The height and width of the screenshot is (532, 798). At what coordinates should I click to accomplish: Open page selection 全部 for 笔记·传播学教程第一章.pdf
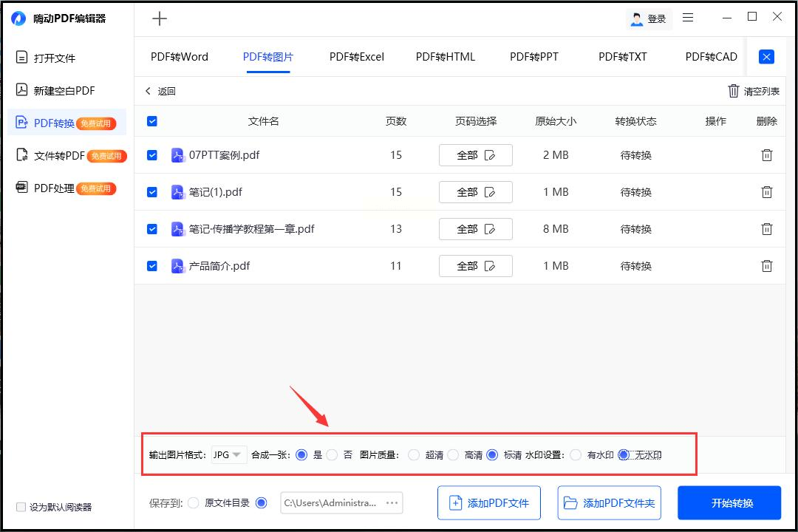point(475,229)
